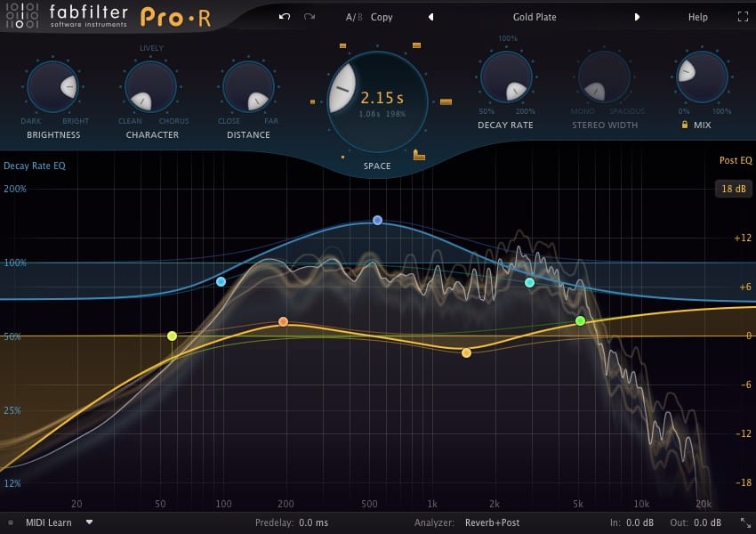Image resolution: width=756 pixels, height=534 pixels.
Task: Click the 2.15 s decay time value
Action: click(x=382, y=98)
